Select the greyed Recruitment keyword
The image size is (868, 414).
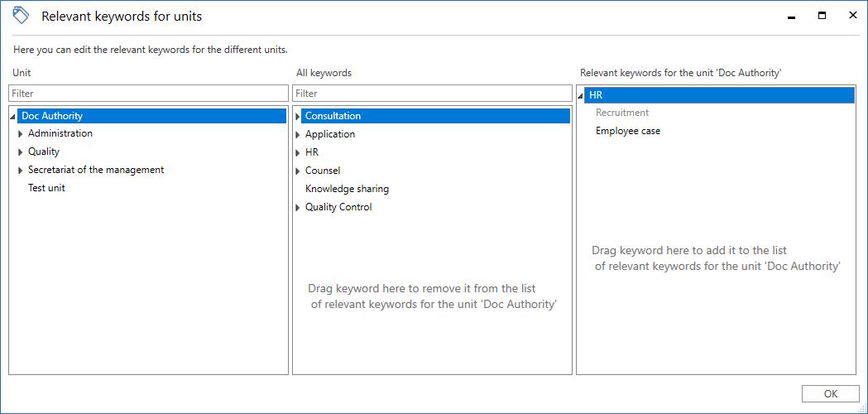pyautogui.click(x=622, y=113)
